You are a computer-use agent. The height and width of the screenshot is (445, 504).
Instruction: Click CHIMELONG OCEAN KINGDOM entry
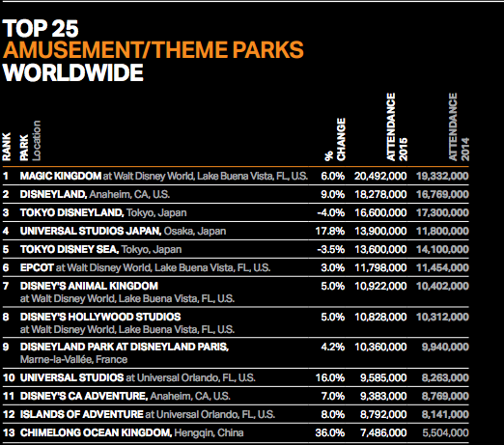131,432
